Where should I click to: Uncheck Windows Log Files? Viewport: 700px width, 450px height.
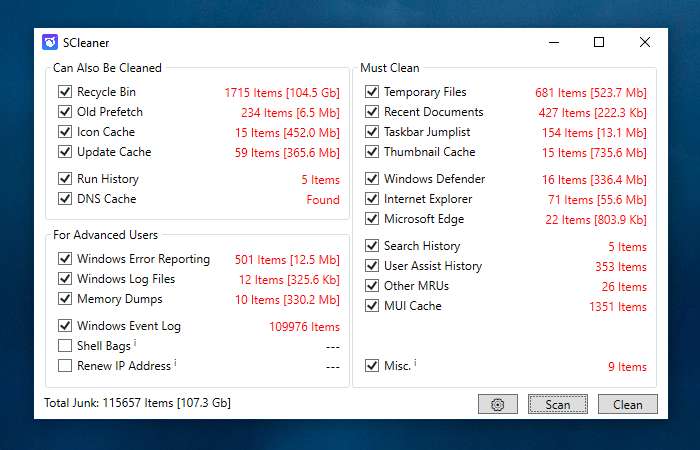[x=65, y=279]
